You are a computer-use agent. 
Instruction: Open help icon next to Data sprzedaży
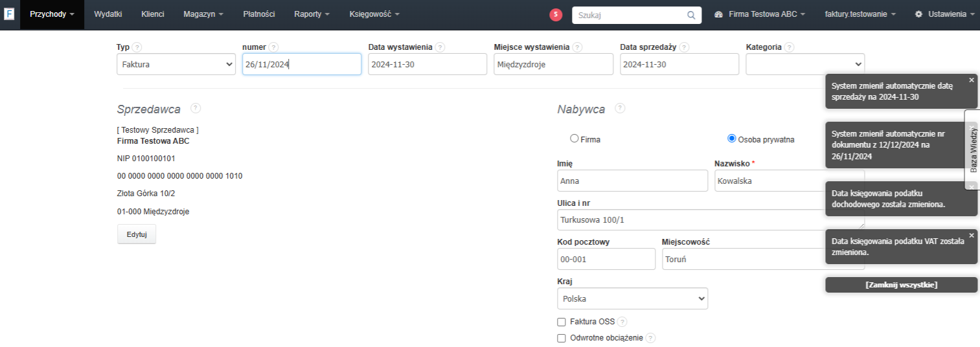click(x=684, y=47)
